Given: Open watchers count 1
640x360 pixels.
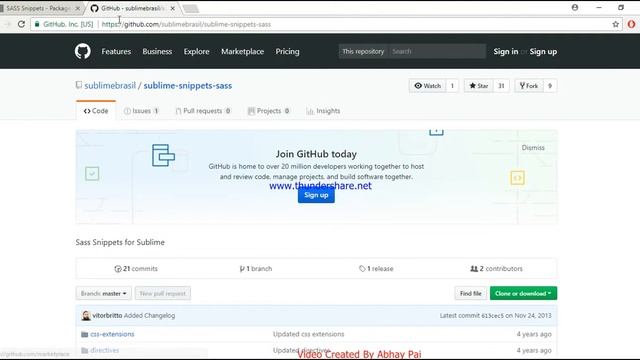Looking at the screenshot, I should (452, 86).
